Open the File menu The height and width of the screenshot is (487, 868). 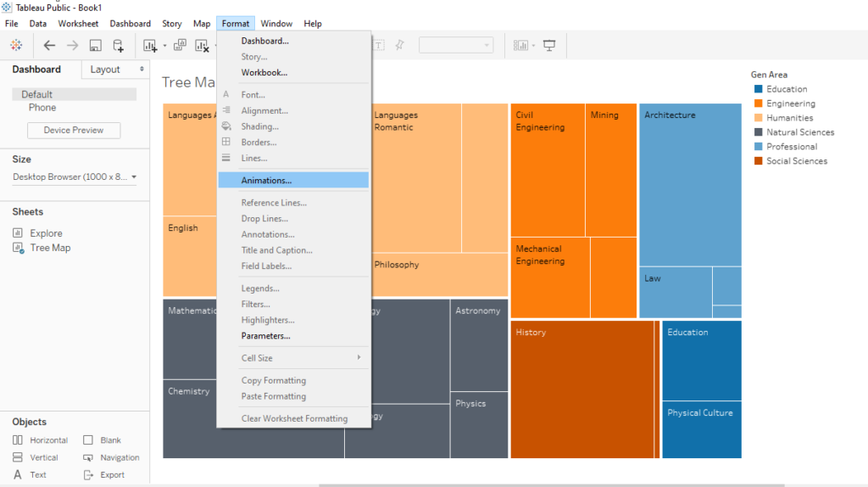point(11,24)
